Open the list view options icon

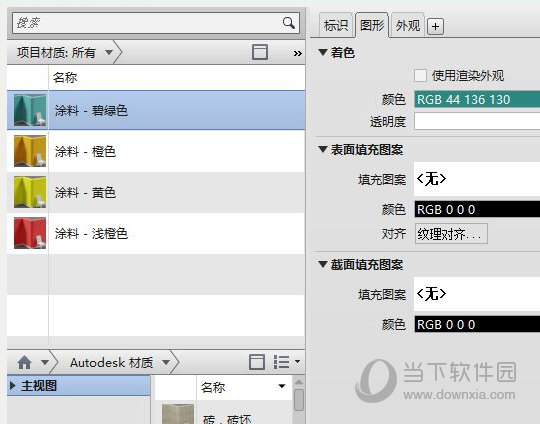[x=281, y=362]
